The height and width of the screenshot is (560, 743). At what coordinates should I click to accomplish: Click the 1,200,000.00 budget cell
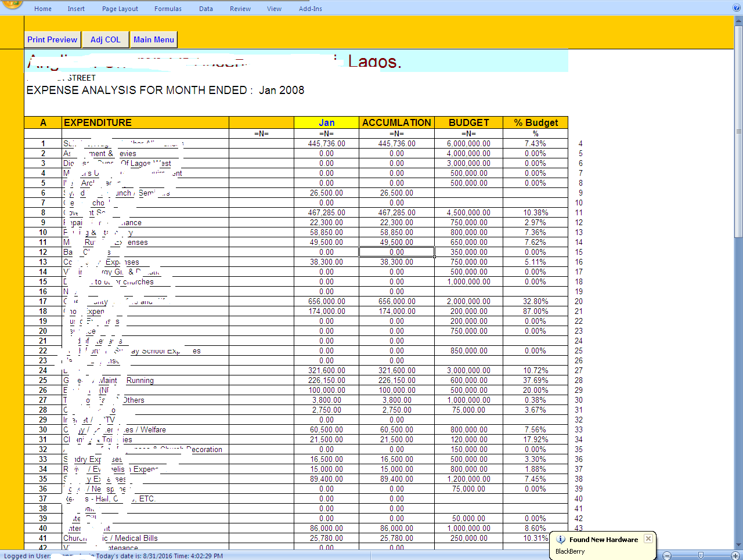point(468,479)
